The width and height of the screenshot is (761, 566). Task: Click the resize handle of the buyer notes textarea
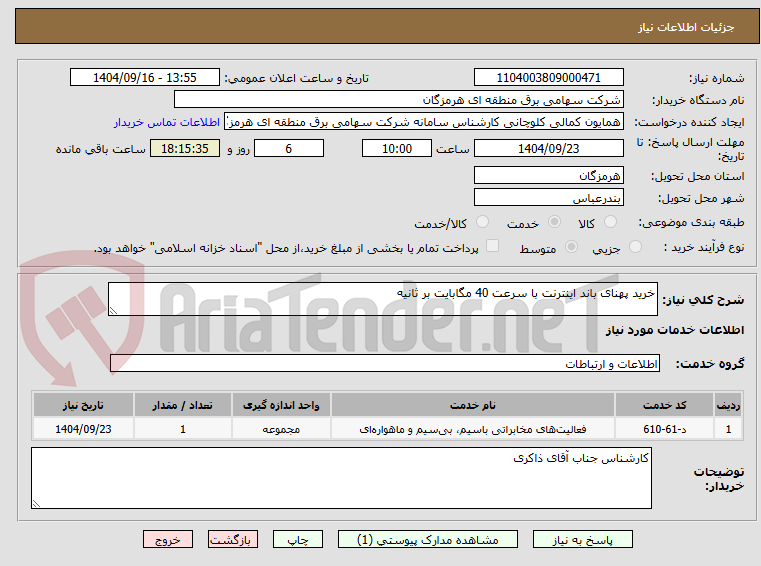pyautogui.click(x=36, y=504)
